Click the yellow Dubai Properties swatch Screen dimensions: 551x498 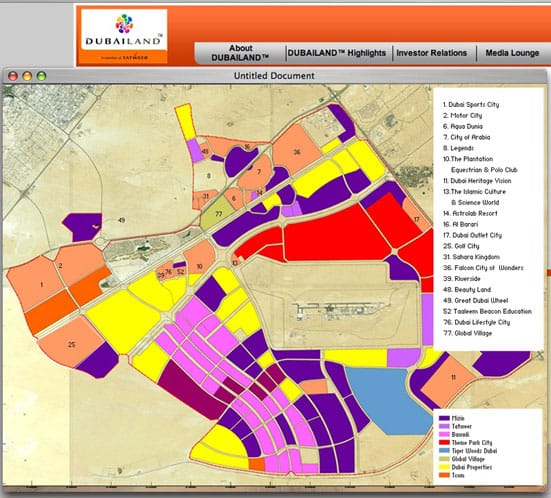tap(444, 467)
